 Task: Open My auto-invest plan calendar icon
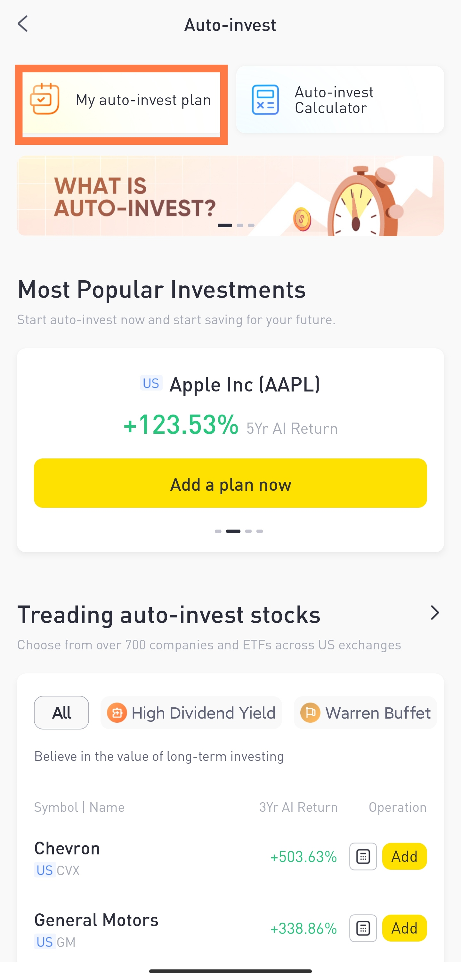(x=45, y=100)
